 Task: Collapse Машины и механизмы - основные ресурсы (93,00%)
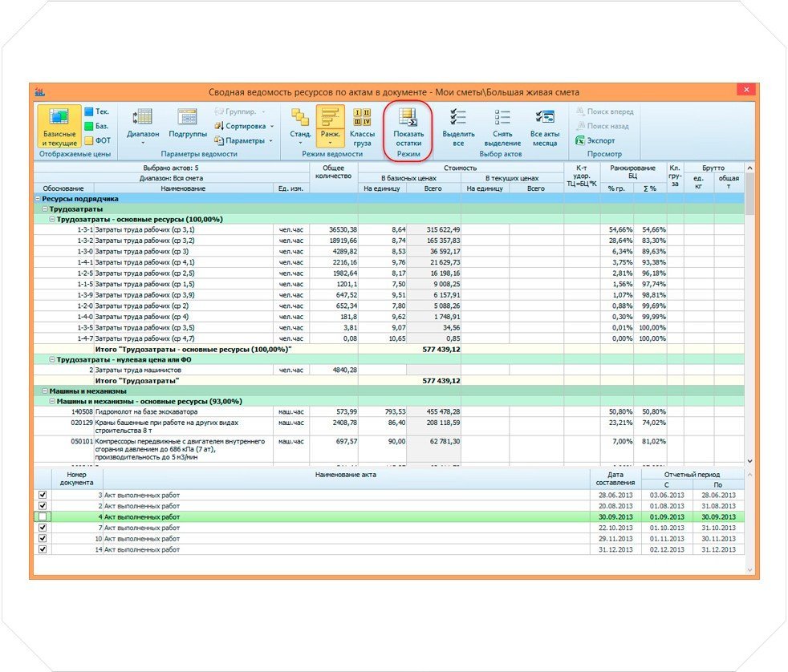coord(52,401)
